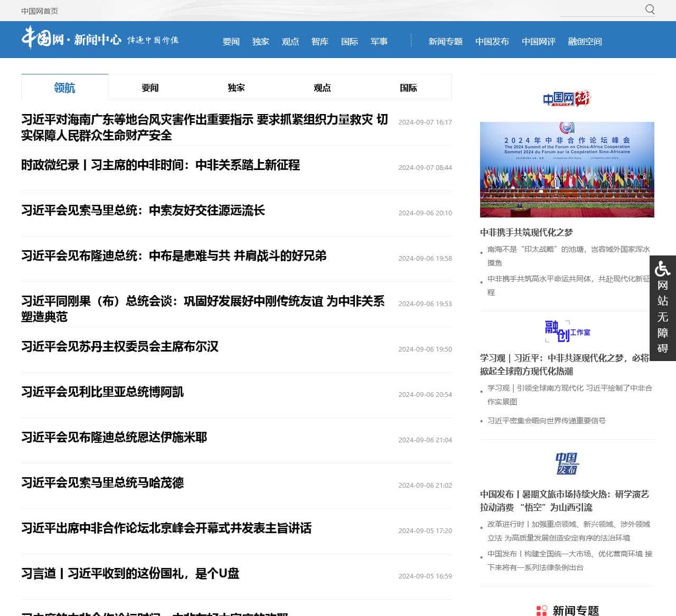Open 独家 in the blue navigation bar
The image size is (676, 616).
[261, 41]
